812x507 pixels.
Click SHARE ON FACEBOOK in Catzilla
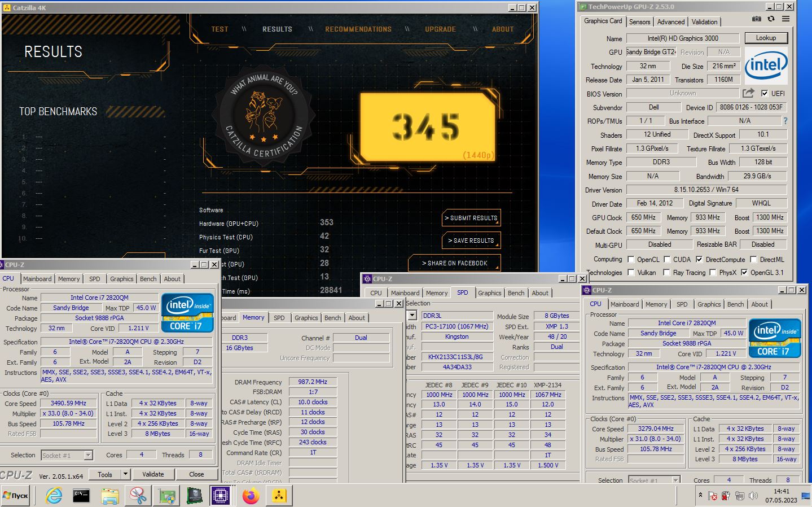click(454, 263)
